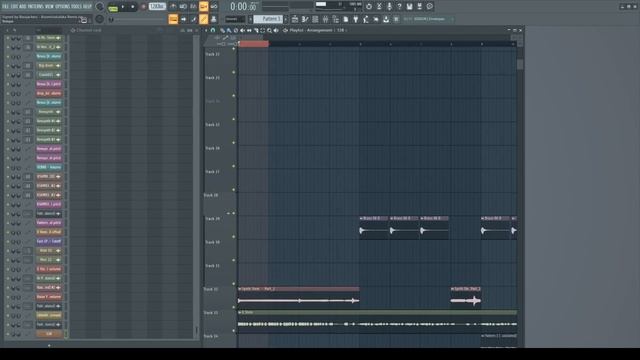
Task: Click the save project disk icon
Action: (x=409, y=7)
